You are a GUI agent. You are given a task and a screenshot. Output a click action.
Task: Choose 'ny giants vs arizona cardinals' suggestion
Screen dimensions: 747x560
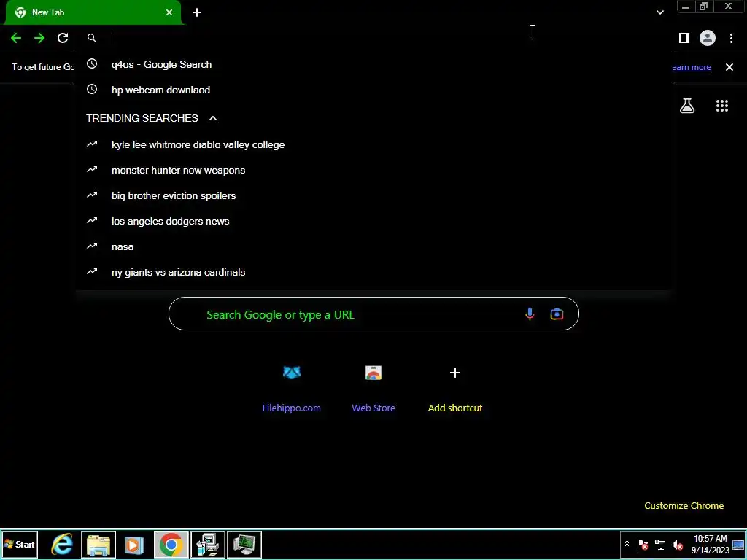(x=373, y=273)
